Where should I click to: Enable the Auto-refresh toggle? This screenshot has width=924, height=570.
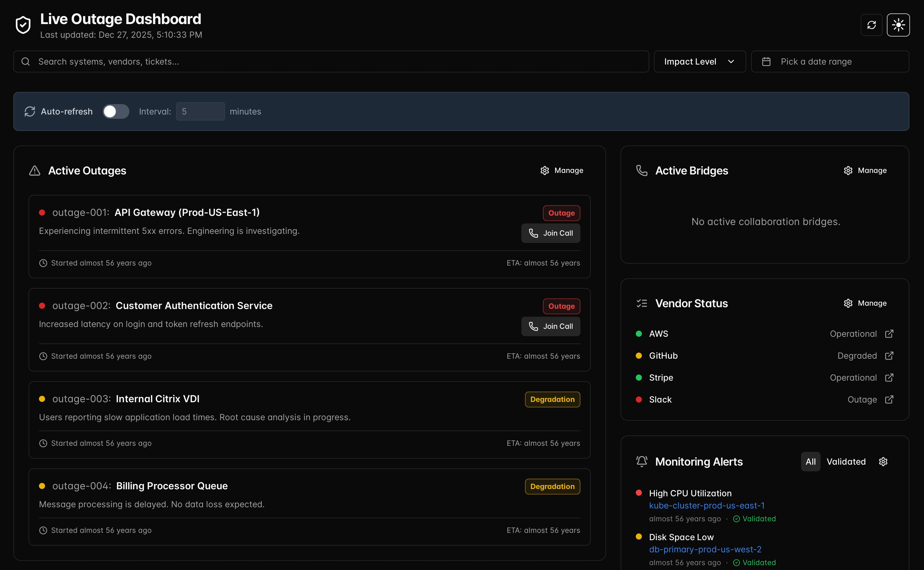coord(115,111)
